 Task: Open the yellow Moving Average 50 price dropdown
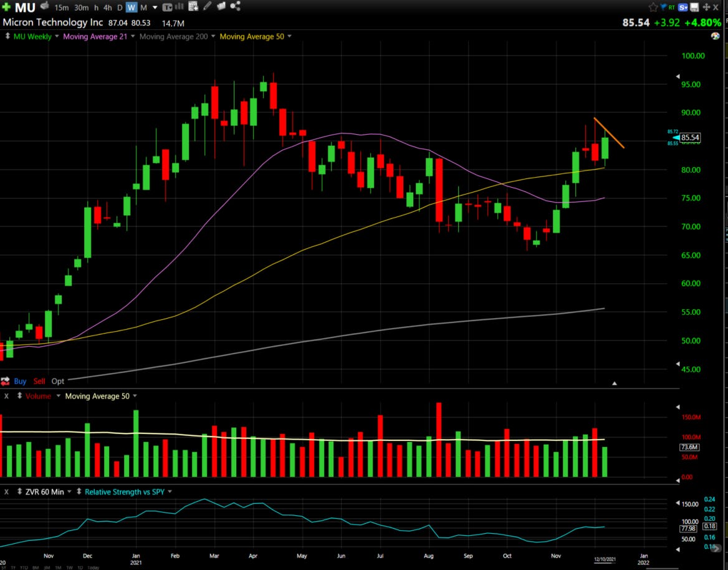click(289, 36)
